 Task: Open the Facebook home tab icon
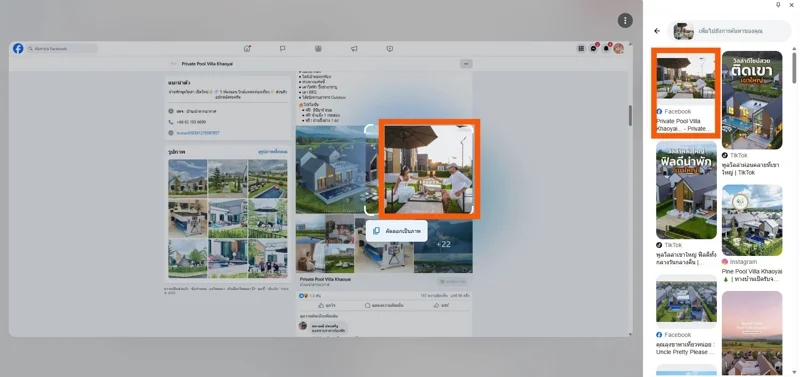(x=247, y=48)
